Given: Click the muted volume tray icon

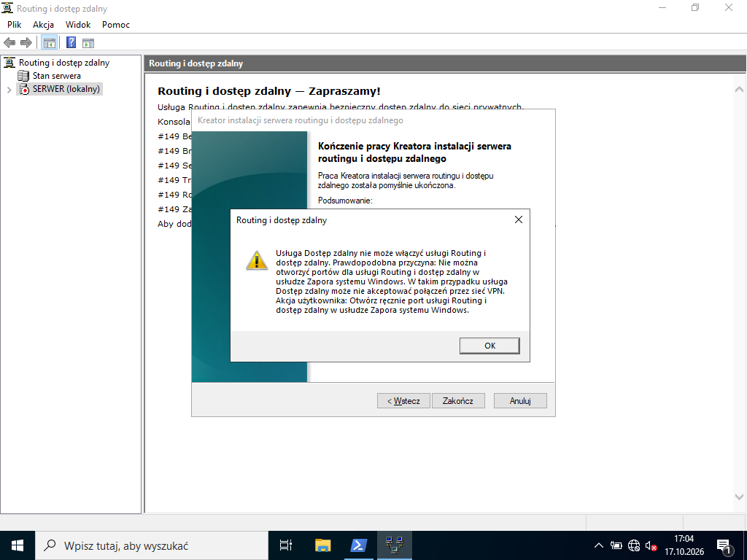Looking at the screenshot, I should 651,545.
